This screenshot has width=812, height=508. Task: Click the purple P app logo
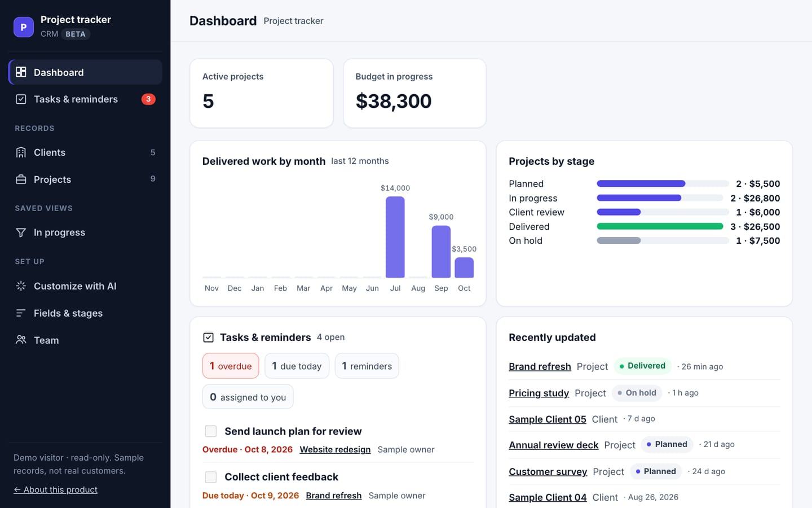tap(24, 27)
